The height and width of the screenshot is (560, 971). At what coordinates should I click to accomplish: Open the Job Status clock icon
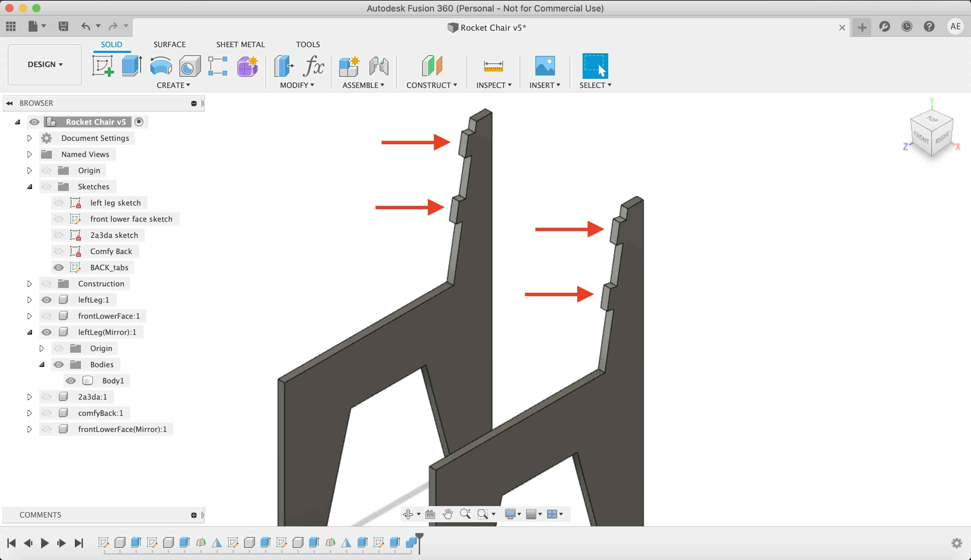tap(907, 27)
